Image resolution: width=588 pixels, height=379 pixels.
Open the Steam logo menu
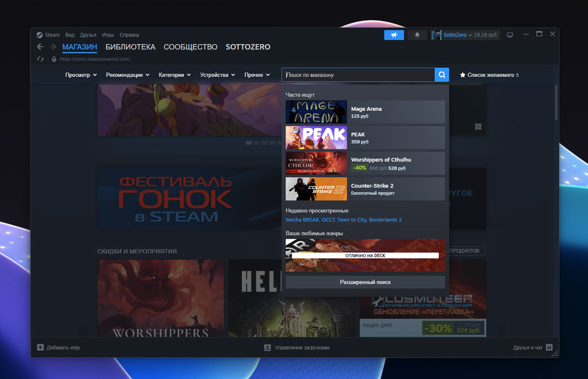coord(40,35)
